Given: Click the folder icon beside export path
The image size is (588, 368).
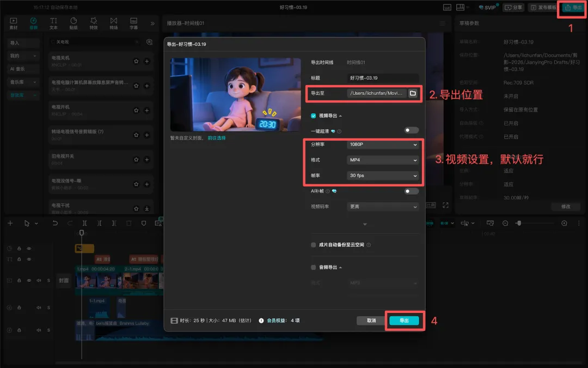Looking at the screenshot, I should point(413,93).
